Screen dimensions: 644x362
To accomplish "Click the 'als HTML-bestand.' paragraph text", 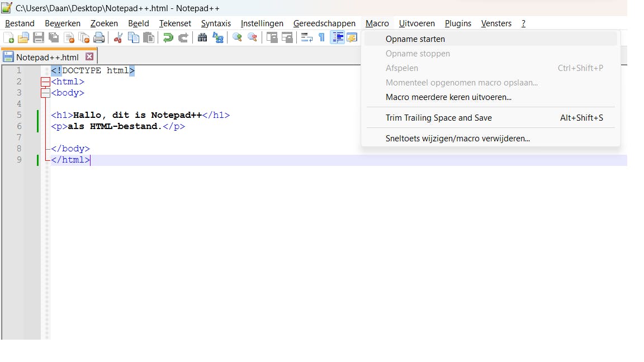I will [115, 126].
